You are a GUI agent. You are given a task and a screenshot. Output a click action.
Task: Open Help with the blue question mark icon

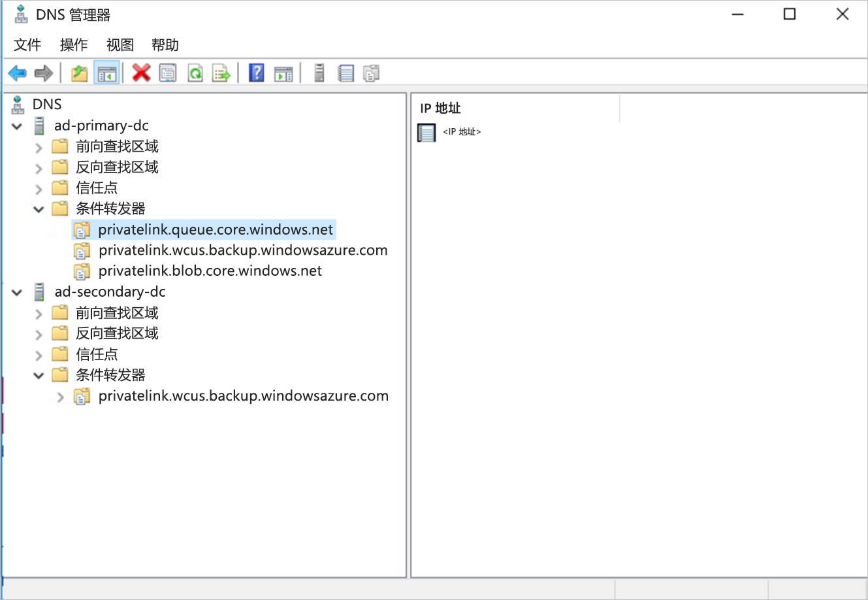click(x=257, y=73)
